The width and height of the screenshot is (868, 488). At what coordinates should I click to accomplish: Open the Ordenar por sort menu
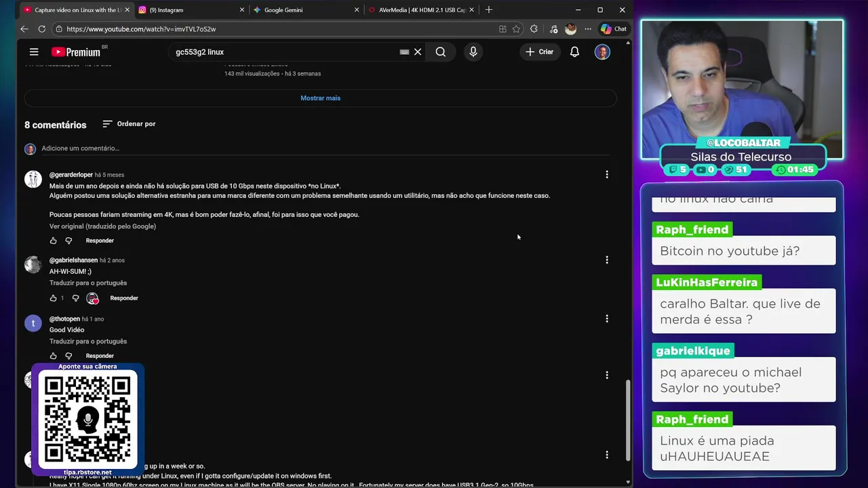pyautogui.click(x=129, y=124)
